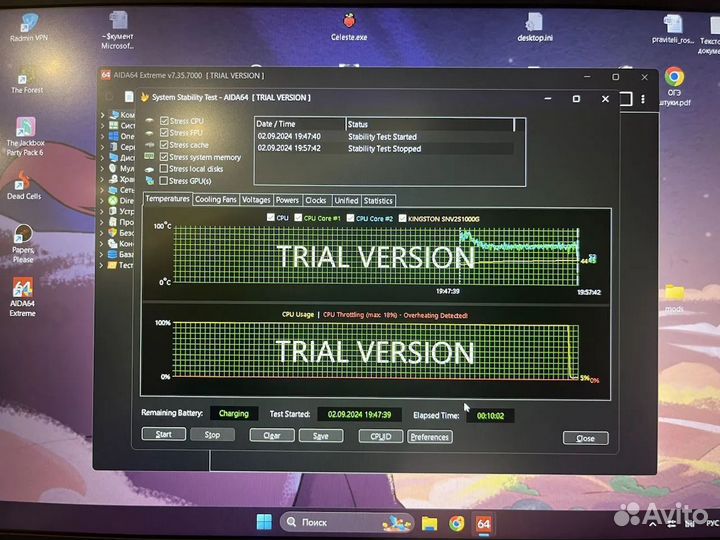
Task: Uncheck Stress system memory checkbox
Action: coord(164,157)
